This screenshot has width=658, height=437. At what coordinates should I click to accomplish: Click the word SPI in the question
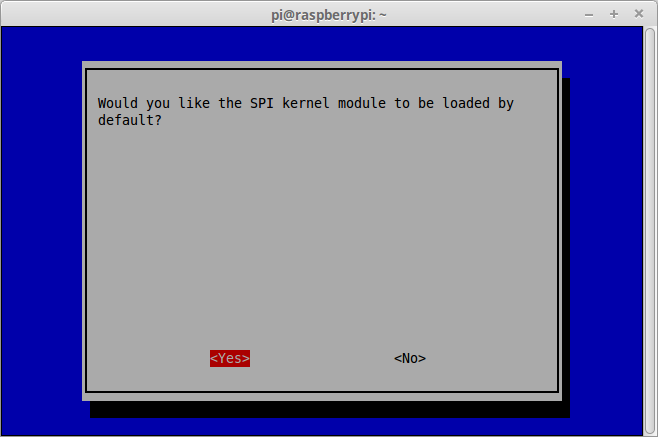coord(262,103)
